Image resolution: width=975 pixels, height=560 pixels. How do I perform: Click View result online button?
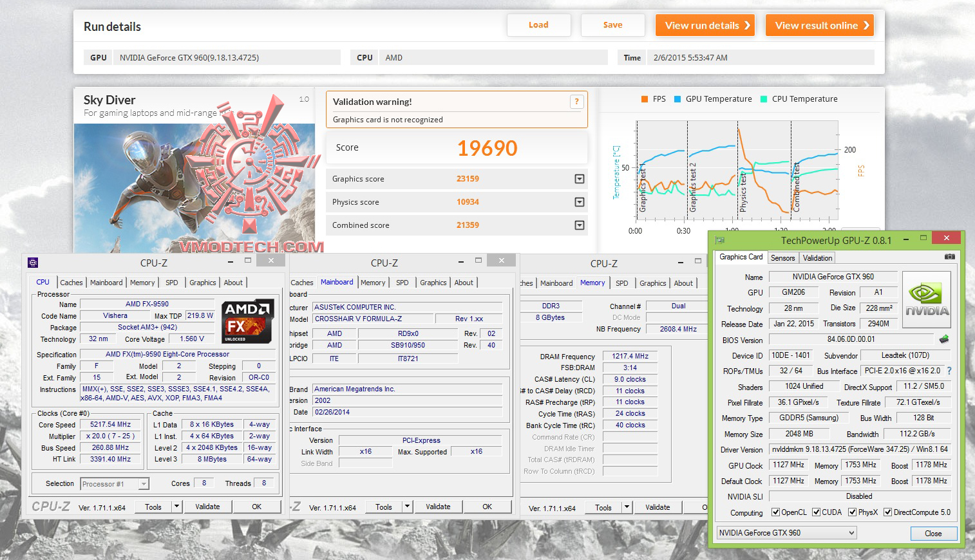820,25
